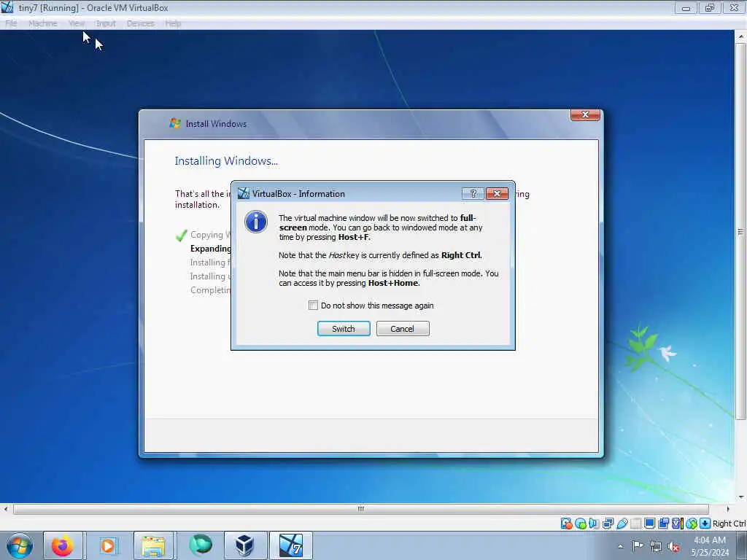Click the scroll-left arrow at bottom
This screenshot has height=560, width=747.
pyautogui.click(x=6, y=509)
